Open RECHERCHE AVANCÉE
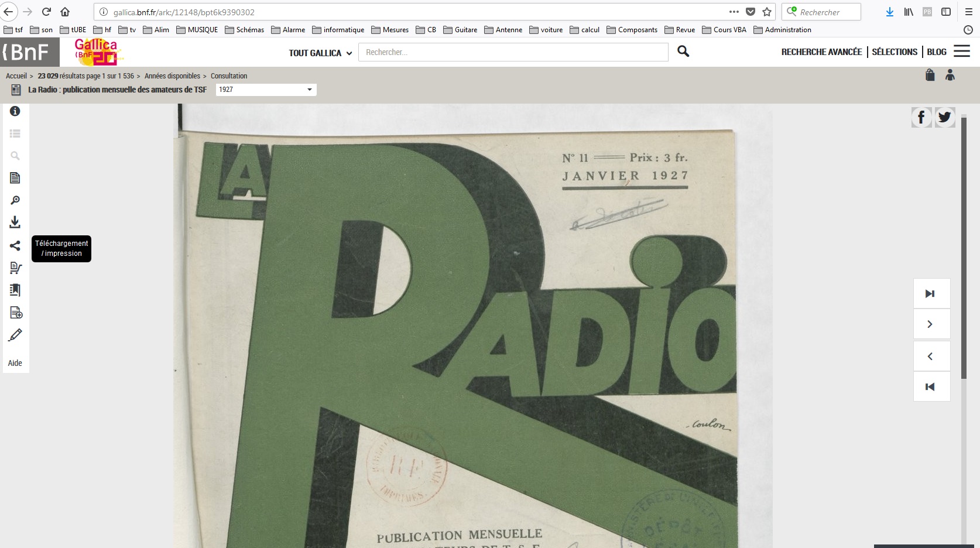 [821, 52]
